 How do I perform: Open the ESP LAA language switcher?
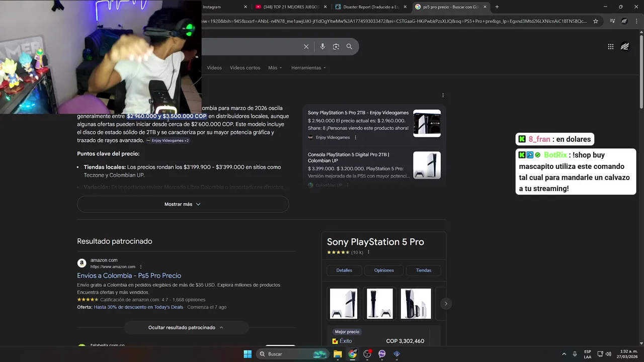pyautogui.click(x=588, y=354)
